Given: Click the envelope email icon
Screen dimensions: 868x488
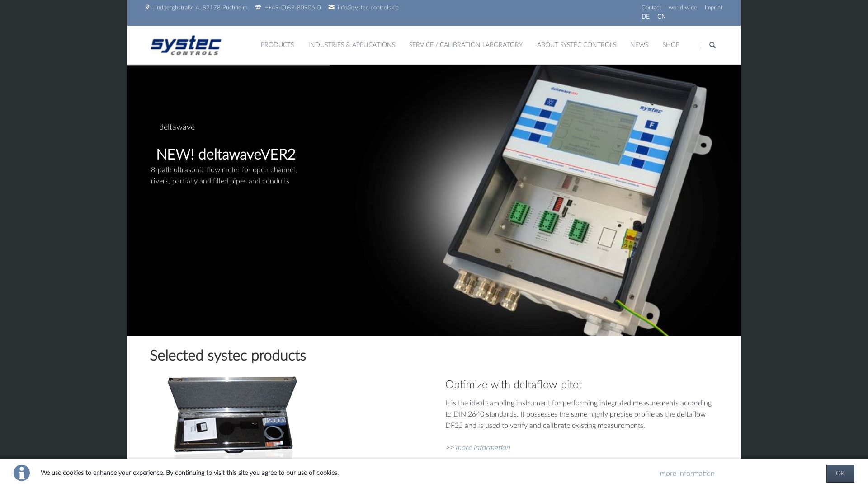Looking at the screenshot, I should tap(331, 7).
